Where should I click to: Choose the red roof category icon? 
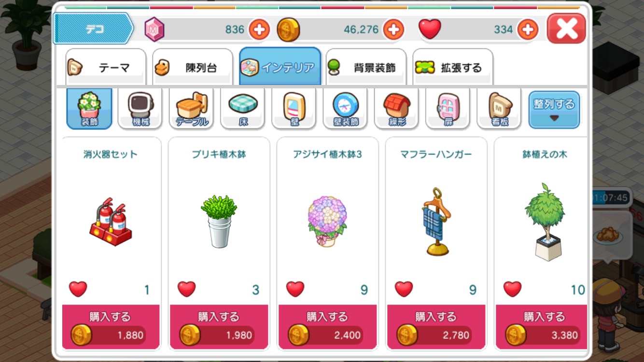click(396, 109)
